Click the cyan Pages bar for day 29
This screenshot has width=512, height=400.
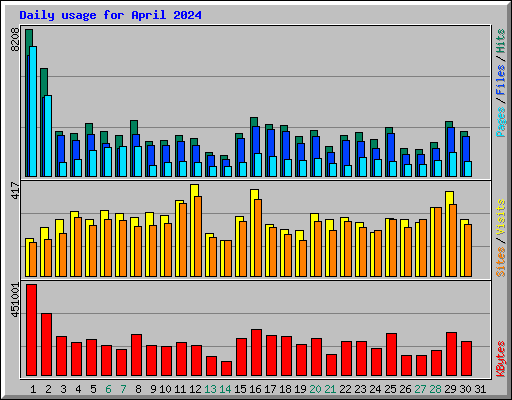coord(453,164)
